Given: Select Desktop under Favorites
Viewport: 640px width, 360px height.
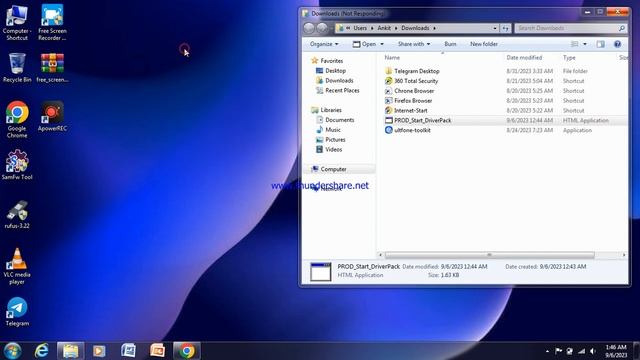Looking at the screenshot, I should pos(331,71).
